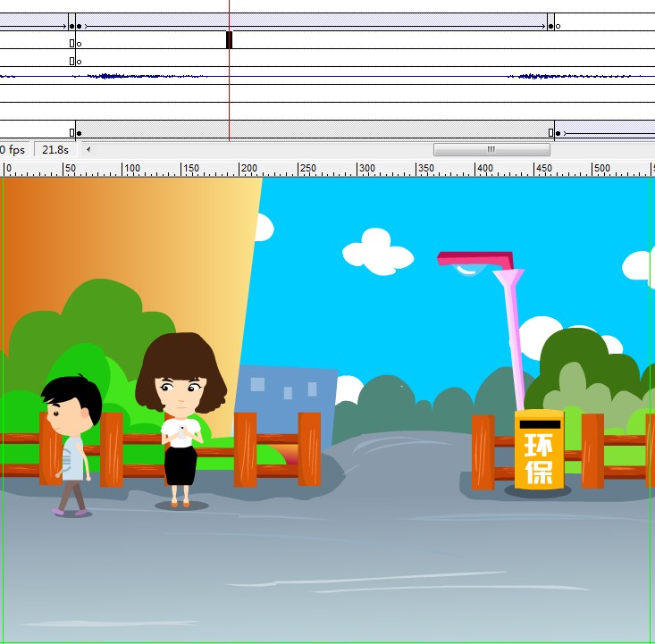Viewport: 655px width, 644px height.
Task: Click the timeline scroll-left arrow
Action: coord(88,149)
